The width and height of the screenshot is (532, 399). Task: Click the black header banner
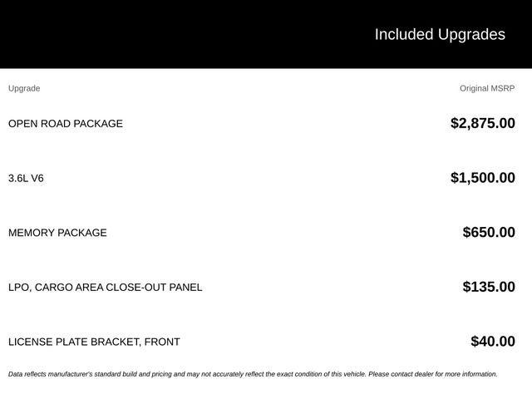coord(266,34)
